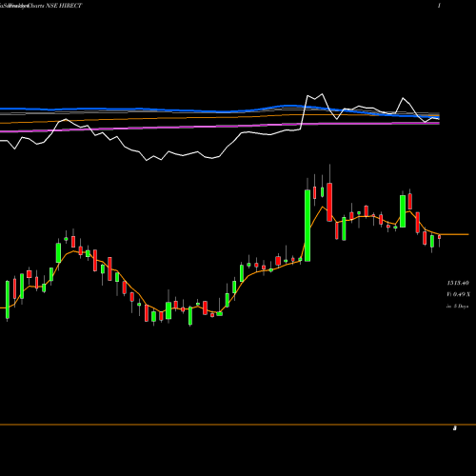Image resolution: width=476 pixels, height=476 pixels.
Task: Click the tallest green candlestick in the chart
Action: click(307, 226)
